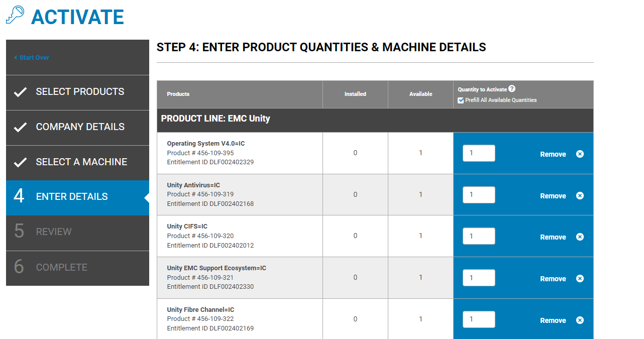The image size is (644, 339).
Task: Click the quantity field for Unity CIFS
Action: [478, 236]
